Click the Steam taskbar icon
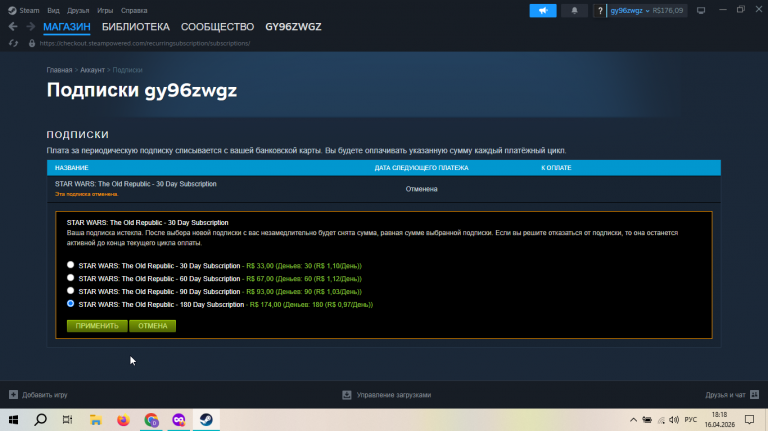 click(x=206, y=420)
